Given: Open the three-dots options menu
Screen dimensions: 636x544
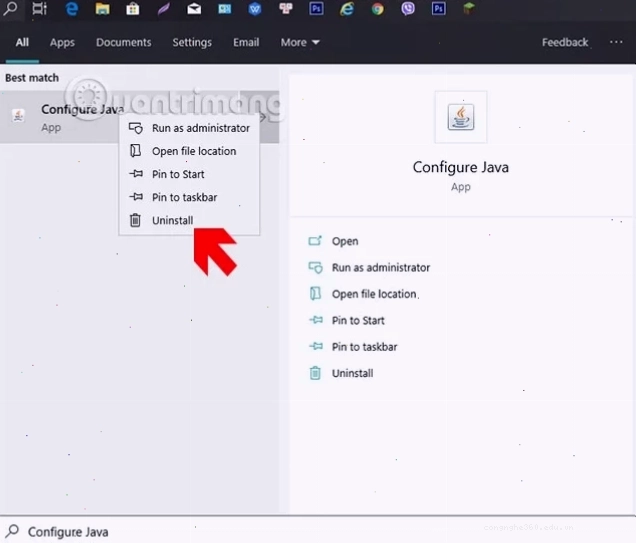Looking at the screenshot, I should click(x=616, y=42).
